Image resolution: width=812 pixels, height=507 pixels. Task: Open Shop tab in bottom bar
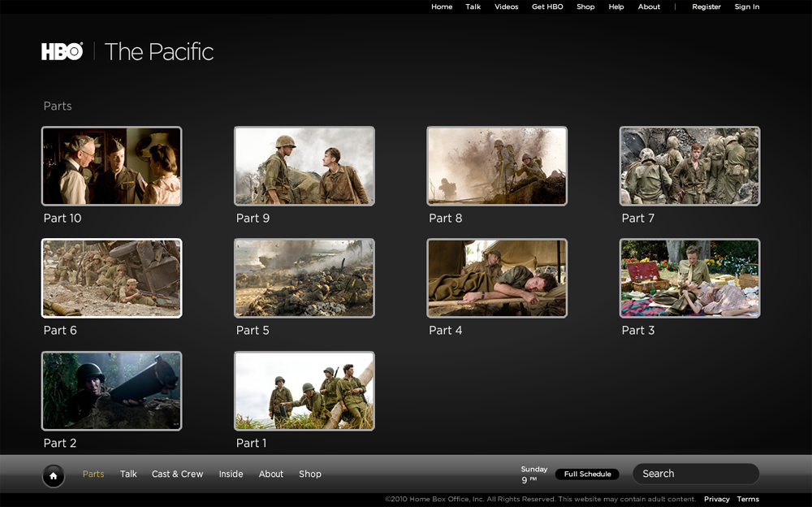pos(309,474)
